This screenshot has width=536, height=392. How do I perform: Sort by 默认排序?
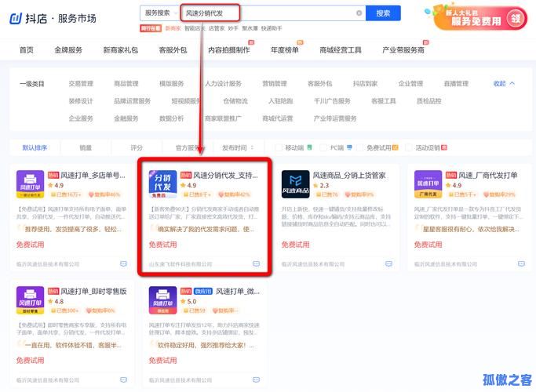coord(35,147)
